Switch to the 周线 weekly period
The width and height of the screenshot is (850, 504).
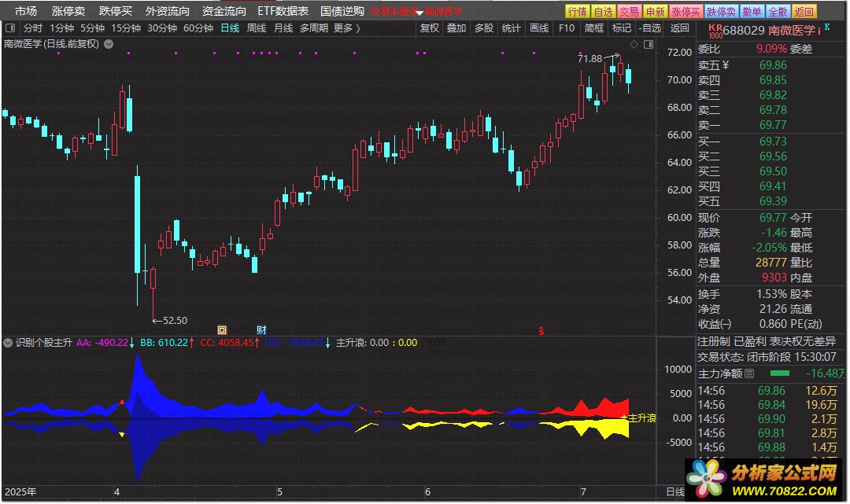pos(257,28)
